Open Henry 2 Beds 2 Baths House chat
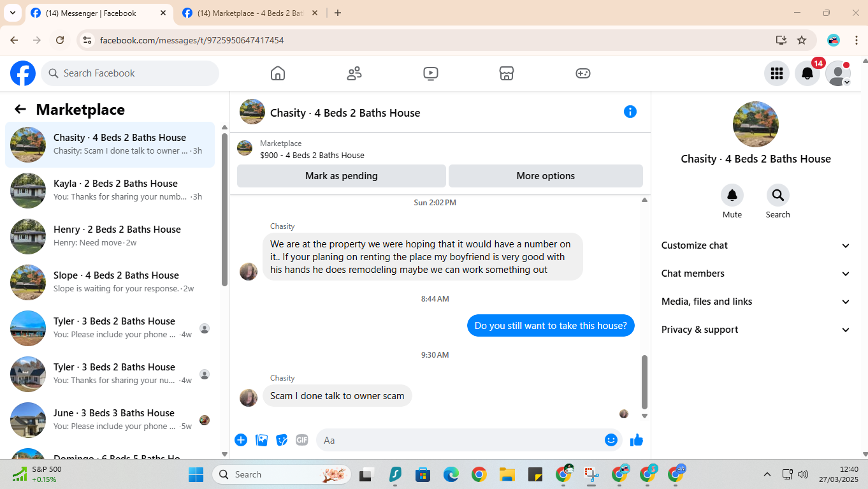The height and width of the screenshot is (489, 868). (110, 237)
